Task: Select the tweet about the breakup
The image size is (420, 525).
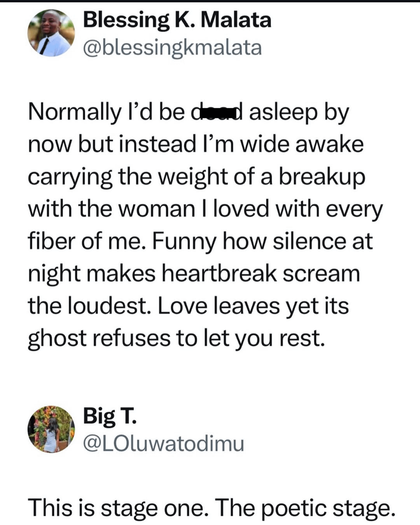Action: (205, 225)
